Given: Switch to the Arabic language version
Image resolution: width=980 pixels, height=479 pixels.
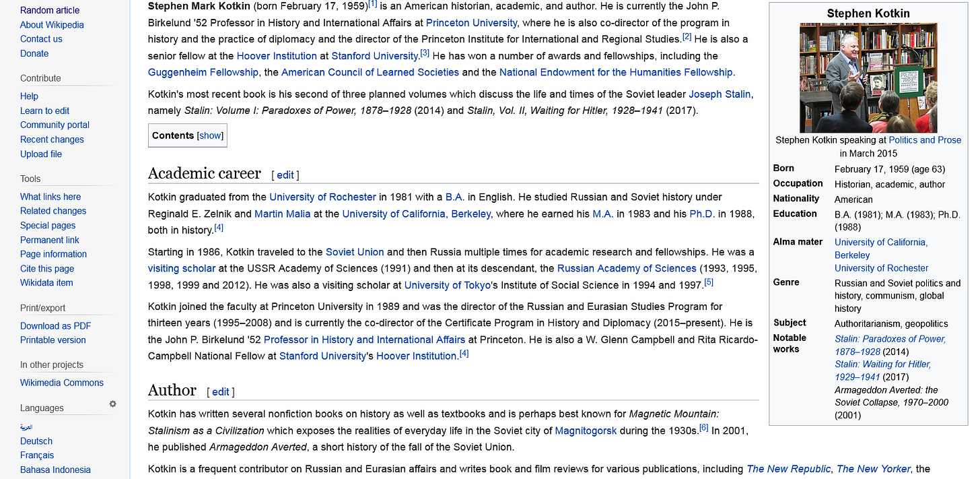Looking at the screenshot, I should point(26,427).
